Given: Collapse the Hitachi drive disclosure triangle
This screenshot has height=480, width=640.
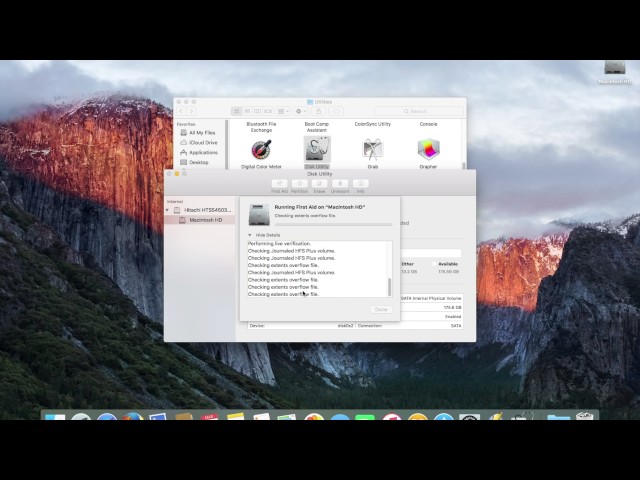Looking at the screenshot, I should click(x=167, y=210).
